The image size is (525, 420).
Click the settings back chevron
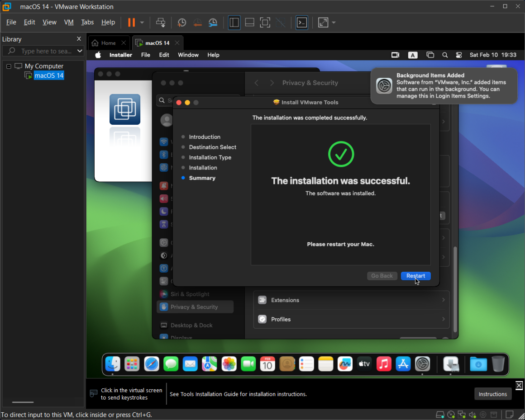(x=257, y=83)
